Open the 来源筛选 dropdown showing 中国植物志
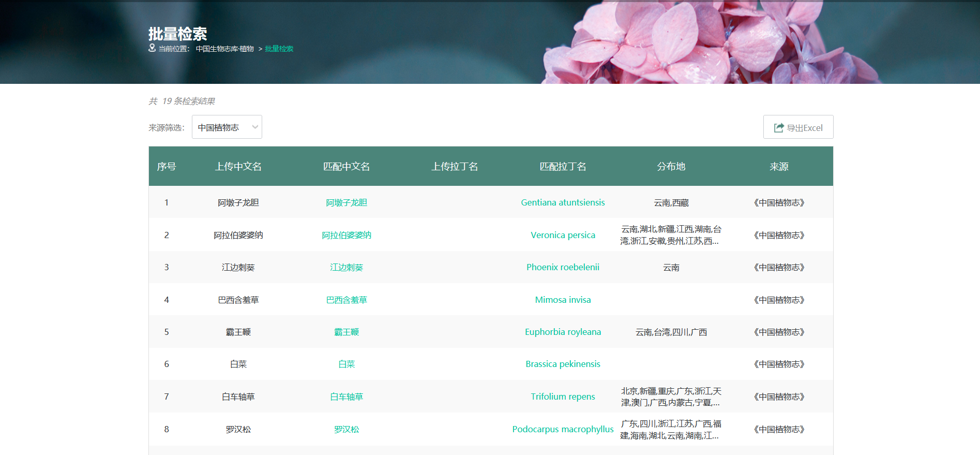Screen dimensions: 980x455 [x=227, y=127]
